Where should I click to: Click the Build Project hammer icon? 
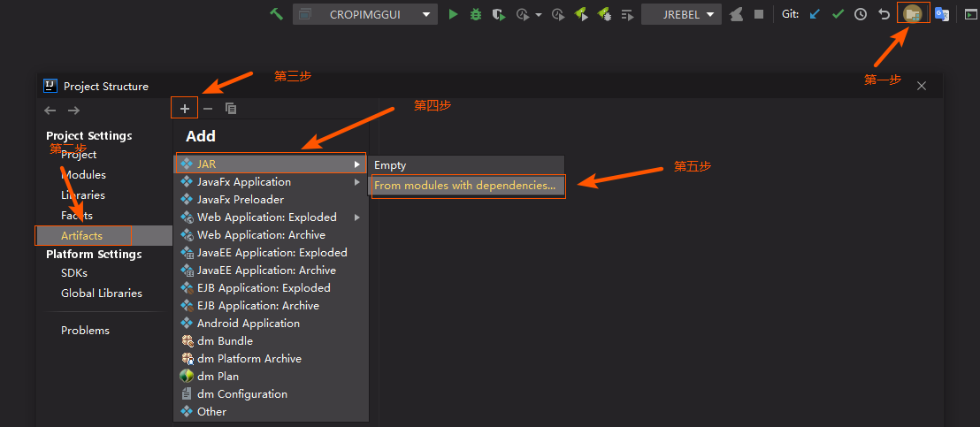276,14
